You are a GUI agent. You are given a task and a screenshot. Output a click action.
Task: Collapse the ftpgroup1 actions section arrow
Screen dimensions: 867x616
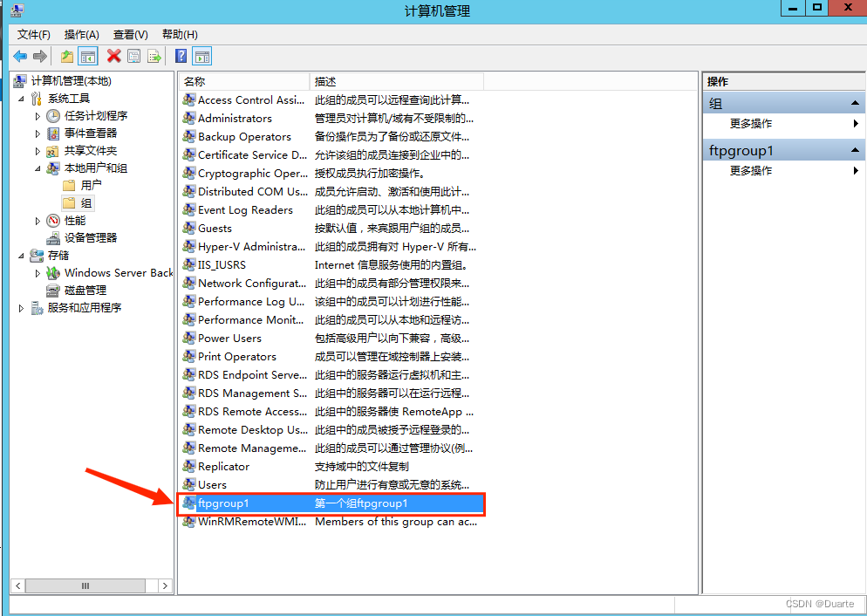855,150
